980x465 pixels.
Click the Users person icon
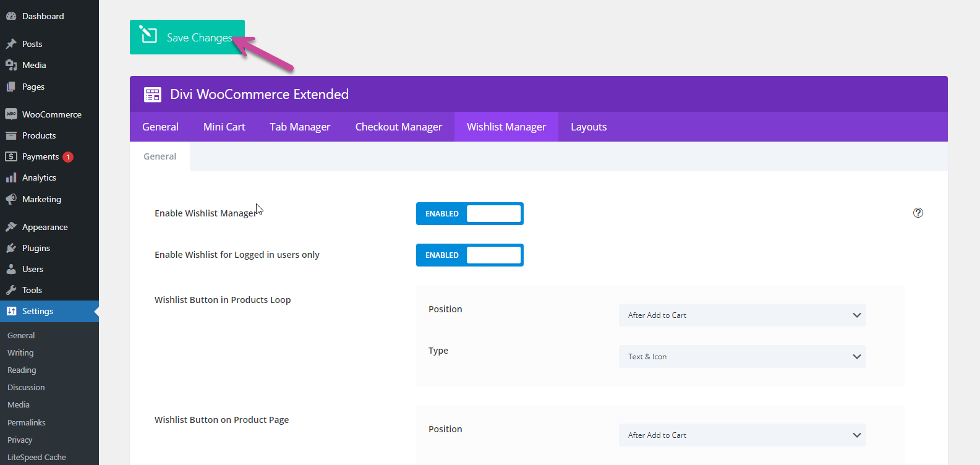coord(11,269)
